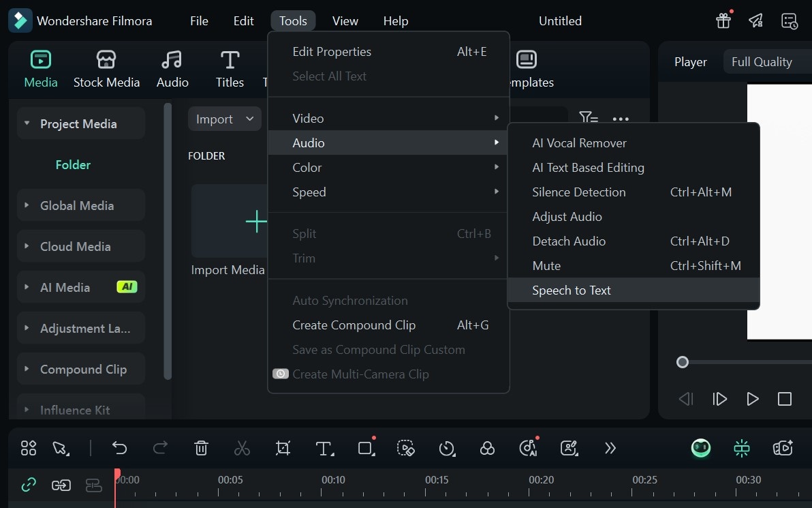Click the Import Media plus thumbnail
This screenshot has width=812, height=508.
click(x=230, y=222)
